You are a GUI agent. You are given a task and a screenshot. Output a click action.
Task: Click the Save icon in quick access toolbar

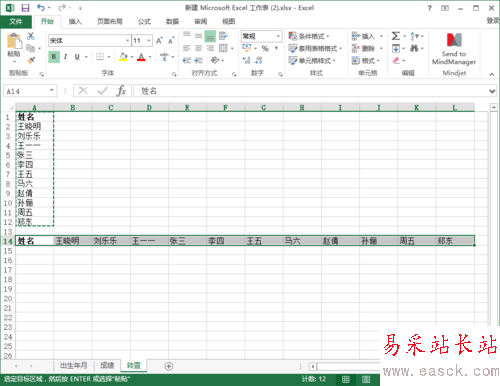click(x=25, y=8)
